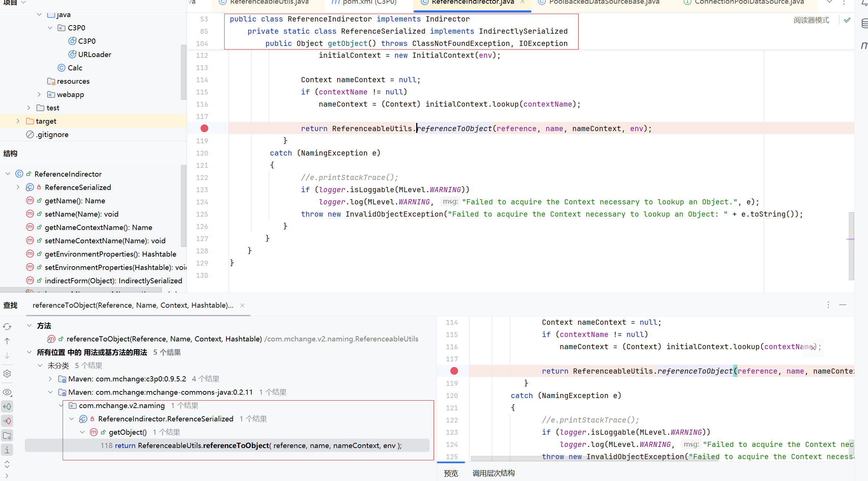Expand Maven com.mchange:c3p0:0.9.5.2 results
The image size is (868, 481).
pos(50,379)
